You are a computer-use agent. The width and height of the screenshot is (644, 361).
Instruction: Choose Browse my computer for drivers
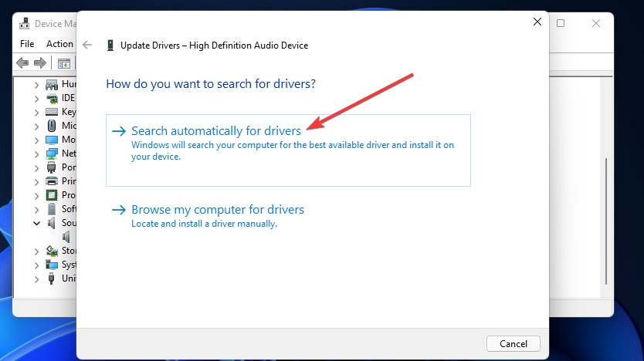click(218, 210)
